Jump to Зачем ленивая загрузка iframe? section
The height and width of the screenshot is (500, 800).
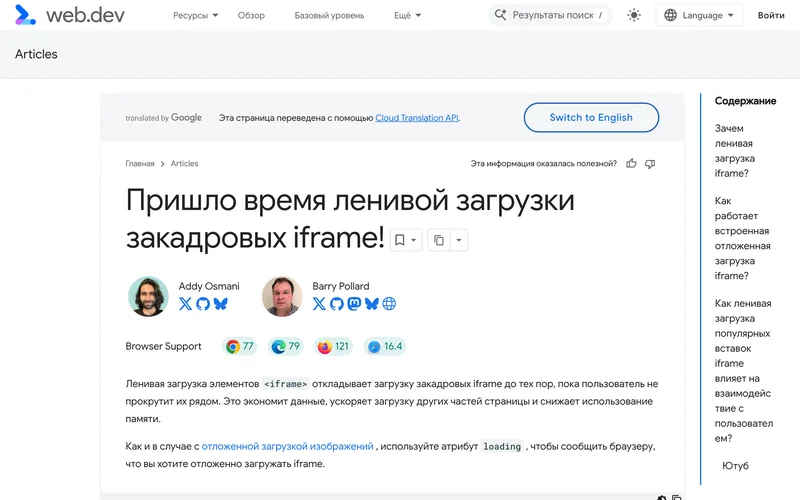(x=735, y=151)
